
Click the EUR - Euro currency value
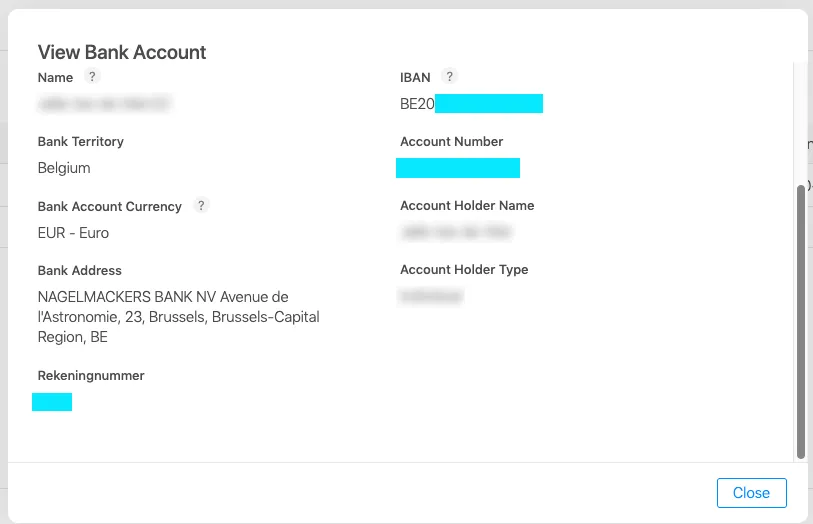point(73,233)
